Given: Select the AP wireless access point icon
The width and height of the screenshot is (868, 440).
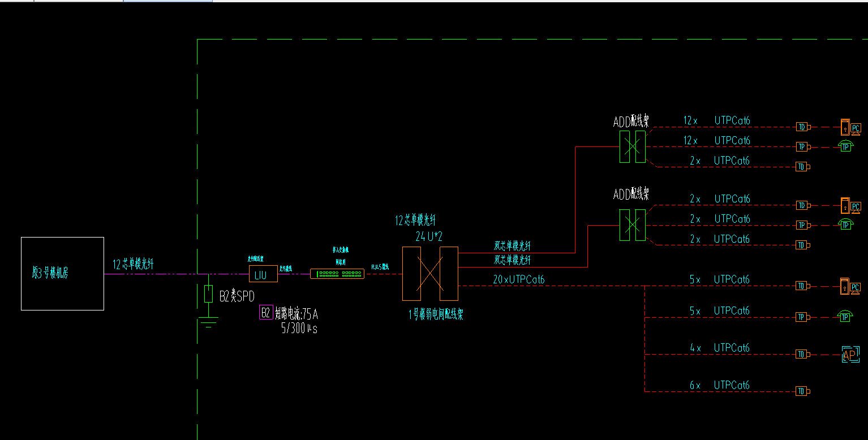Looking at the screenshot, I should tap(850, 354).
